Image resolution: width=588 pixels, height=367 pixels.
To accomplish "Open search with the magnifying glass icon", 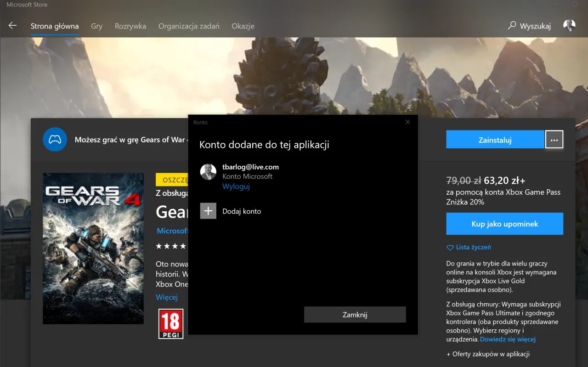I will coord(511,26).
